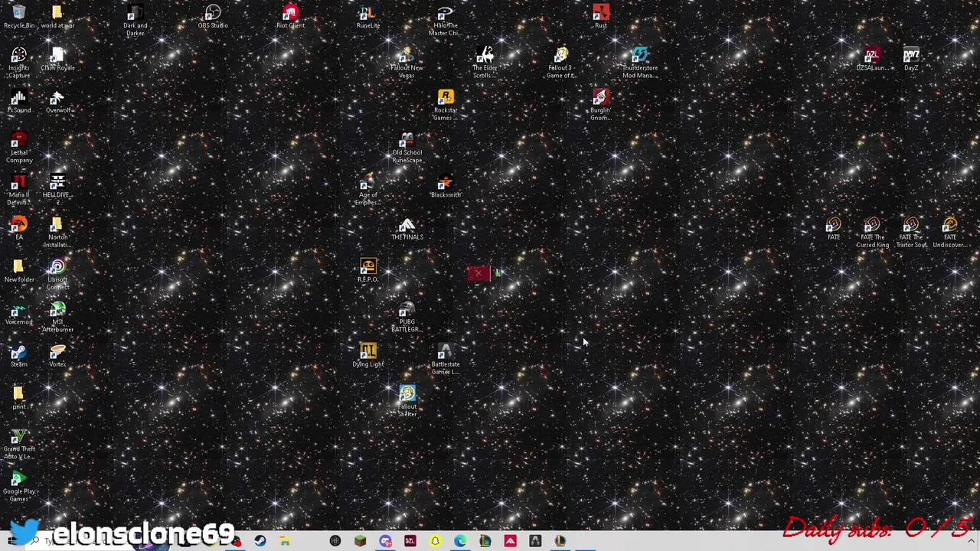The height and width of the screenshot is (551, 980).
Task: Launch THE FINALS desktop icon
Action: tap(407, 228)
